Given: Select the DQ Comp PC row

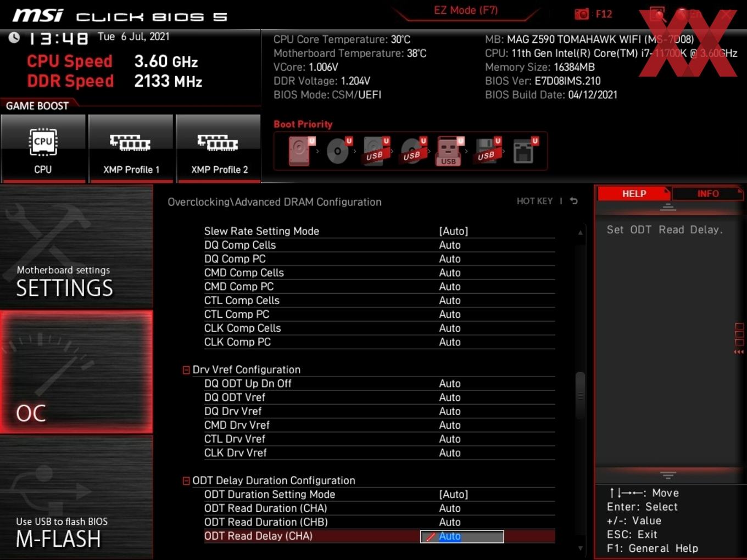Looking at the screenshot, I should coord(380,259).
